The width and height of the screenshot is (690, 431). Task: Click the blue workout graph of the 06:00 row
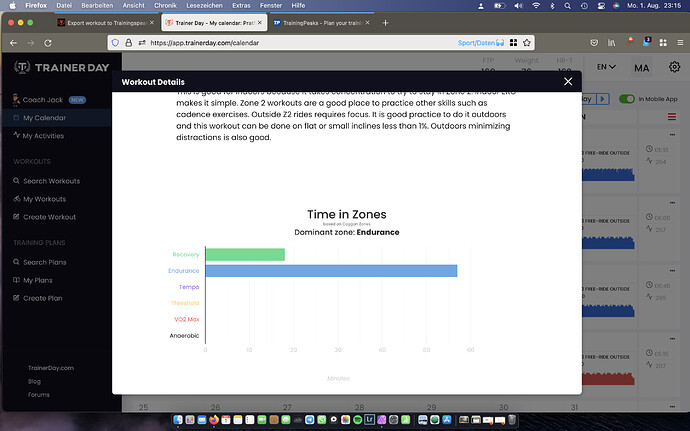(x=608, y=243)
